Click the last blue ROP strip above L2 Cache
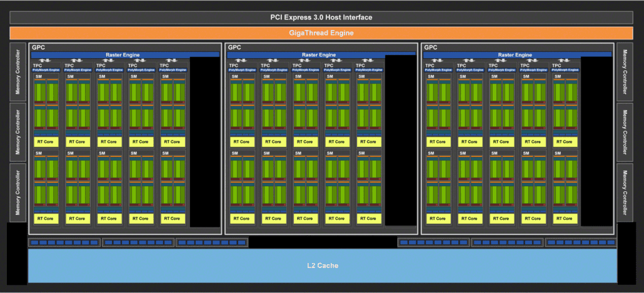The width and height of the screenshot is (644, 293). [580, 242]
